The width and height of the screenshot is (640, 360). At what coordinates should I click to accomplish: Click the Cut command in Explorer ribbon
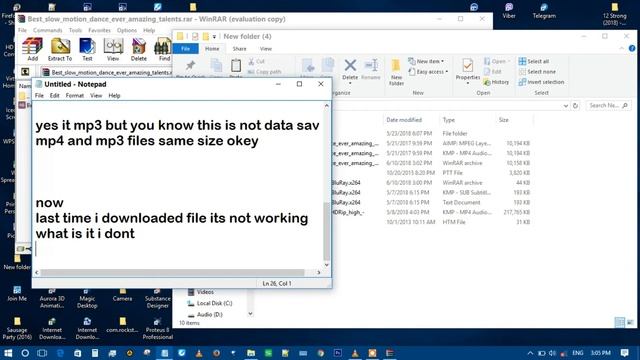point(257,61)
